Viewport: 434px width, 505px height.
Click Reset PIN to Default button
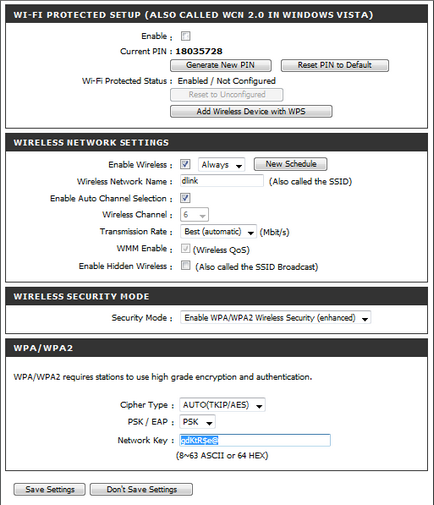click(335, 65)
